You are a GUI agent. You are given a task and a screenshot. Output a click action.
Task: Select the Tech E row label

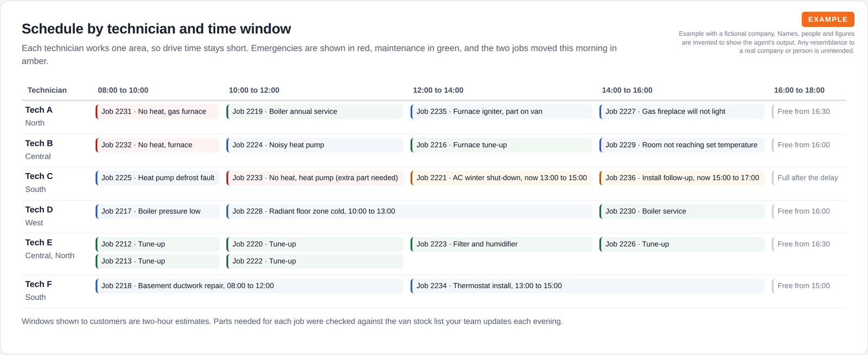[39, 243]
